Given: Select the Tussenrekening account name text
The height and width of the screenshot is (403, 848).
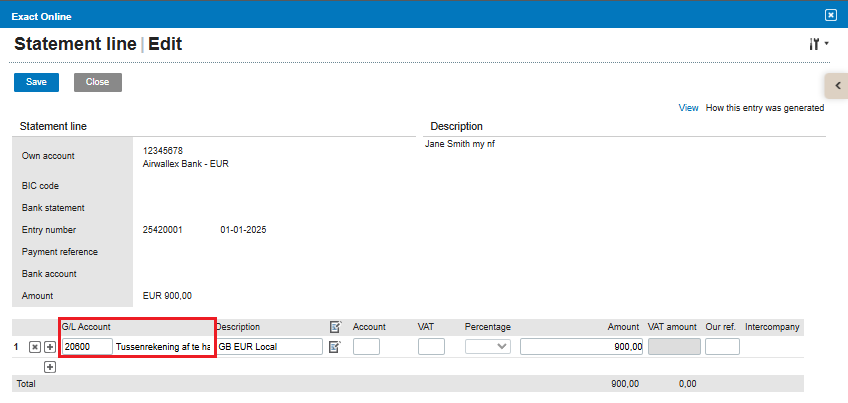Looking at the screenshot, I should pyautogui.click(x=163, y=347).
